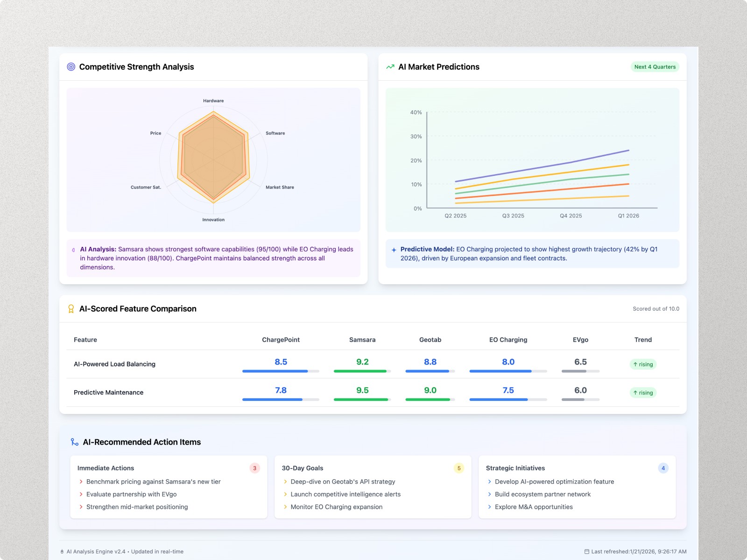Click EVgo's 6.0 Predictive Maintenance score
The width and height of the screenshot is (747, 560).
[x=580, y=390]
